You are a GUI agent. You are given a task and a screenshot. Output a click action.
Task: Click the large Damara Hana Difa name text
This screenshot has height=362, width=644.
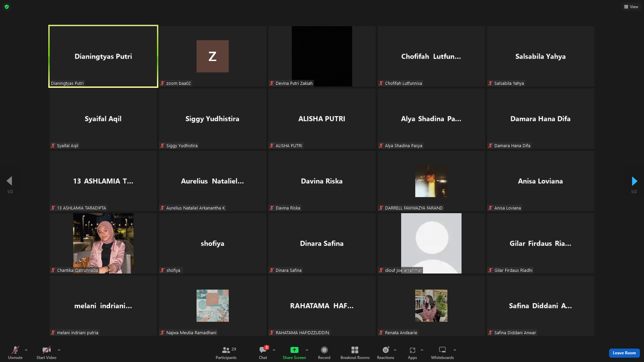click(540, 119)
